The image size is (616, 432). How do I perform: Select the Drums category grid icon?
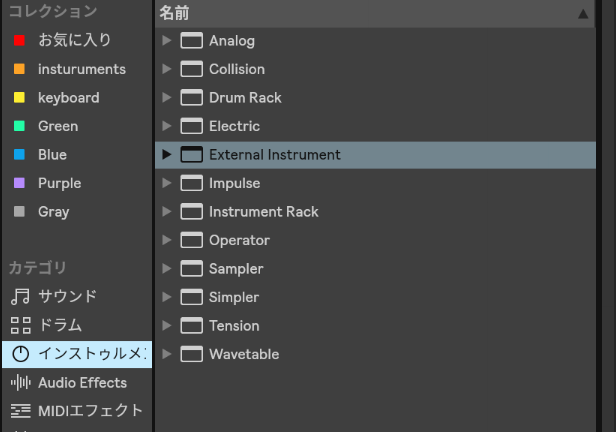[x=20, y=325]
